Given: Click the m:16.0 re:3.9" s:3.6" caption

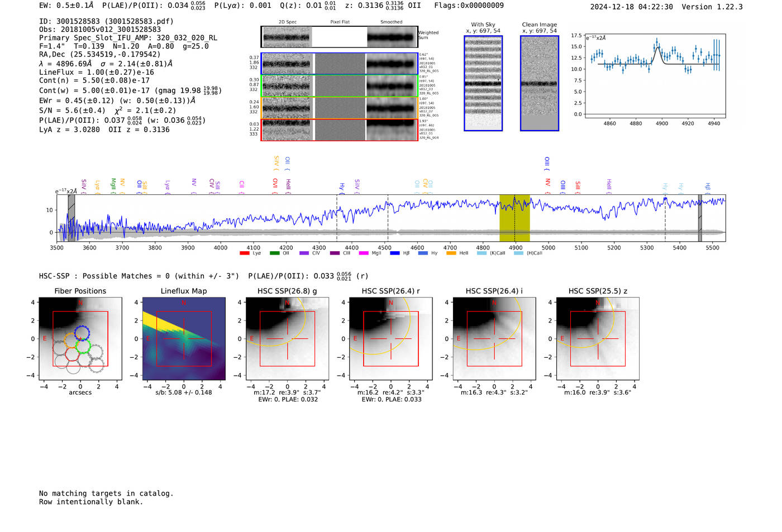Looking at the screenshot, I should [598, 392].
